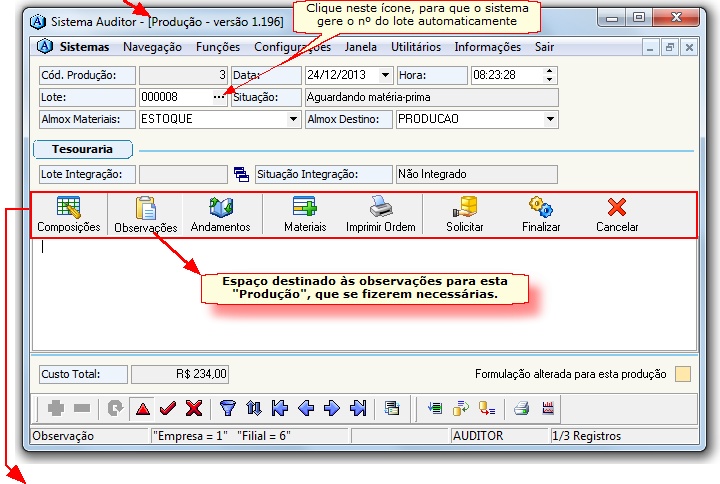The image size is (720, 484).
Task: Open the Almox Materiais dropdown
Action: coord(293,119)
